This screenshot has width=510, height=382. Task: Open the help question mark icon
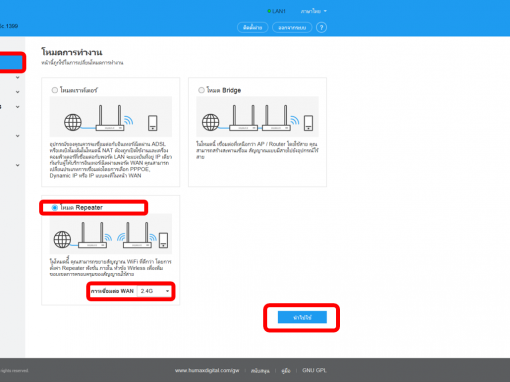[321, 27]
